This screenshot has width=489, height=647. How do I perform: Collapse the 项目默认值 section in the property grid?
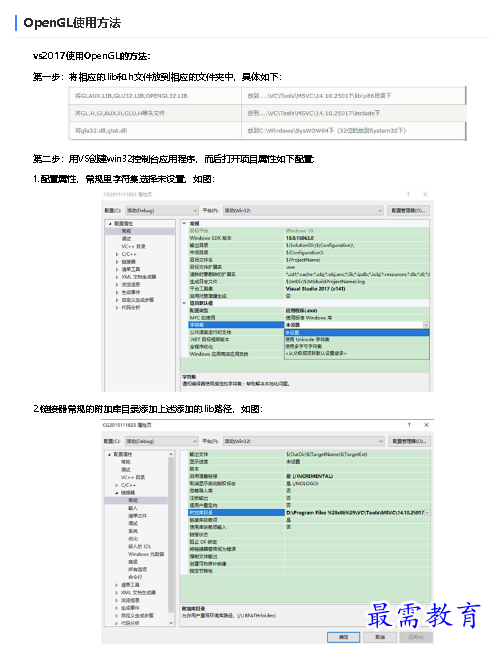[184, 303]
